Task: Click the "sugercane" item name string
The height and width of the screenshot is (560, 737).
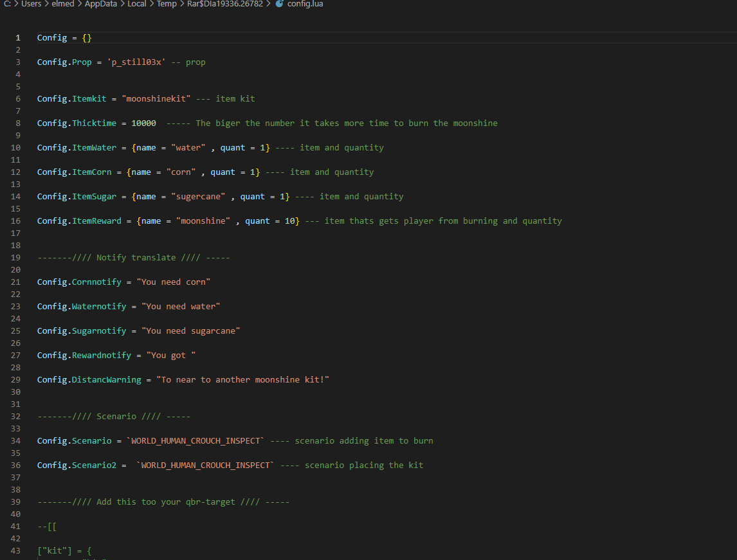Action: click(198, 196)
